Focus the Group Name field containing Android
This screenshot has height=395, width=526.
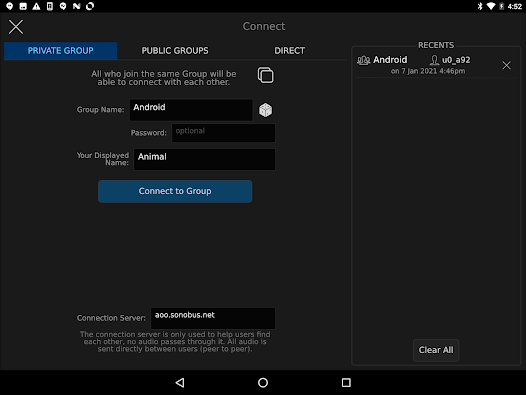(x=191, y=110)
